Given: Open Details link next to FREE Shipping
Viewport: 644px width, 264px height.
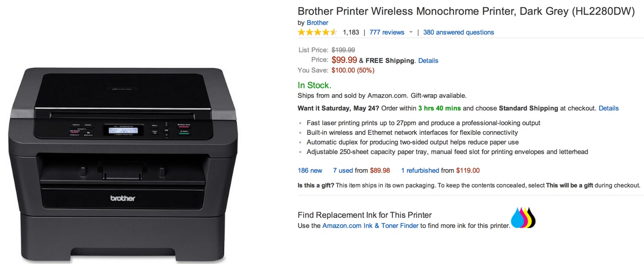Looking at the screenshot, I should coord(428,61).
